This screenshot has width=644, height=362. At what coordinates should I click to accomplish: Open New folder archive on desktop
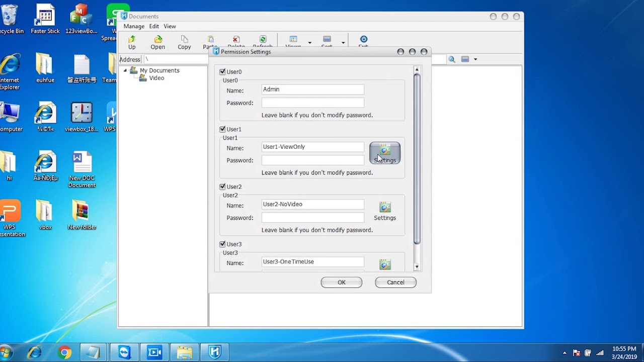[82, 216]
